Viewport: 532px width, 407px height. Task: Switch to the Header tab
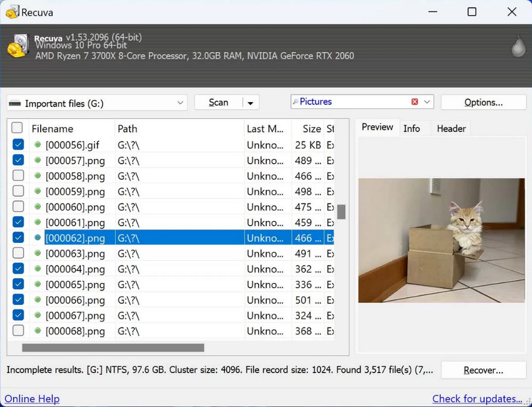[x=451, y=128]
